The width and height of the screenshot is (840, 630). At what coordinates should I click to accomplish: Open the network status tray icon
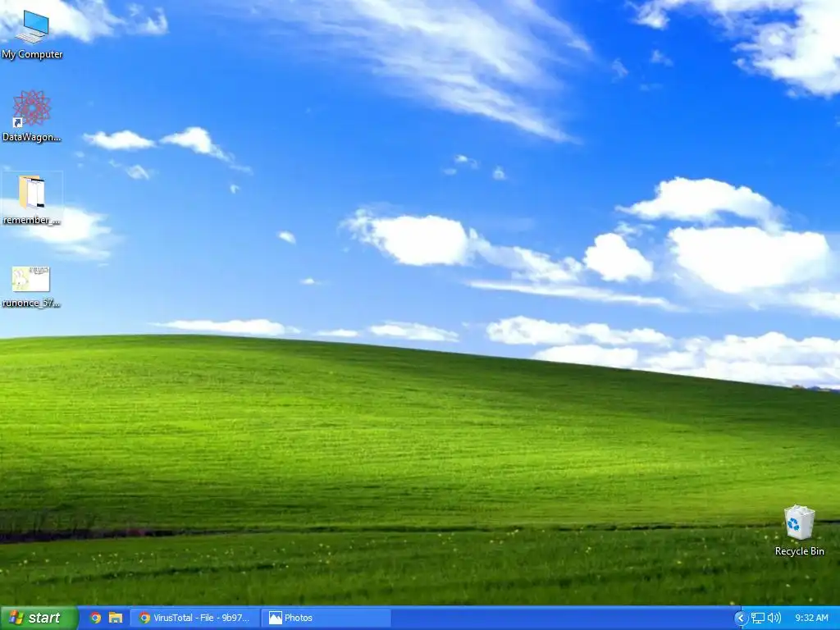click(x=757, y=619)
